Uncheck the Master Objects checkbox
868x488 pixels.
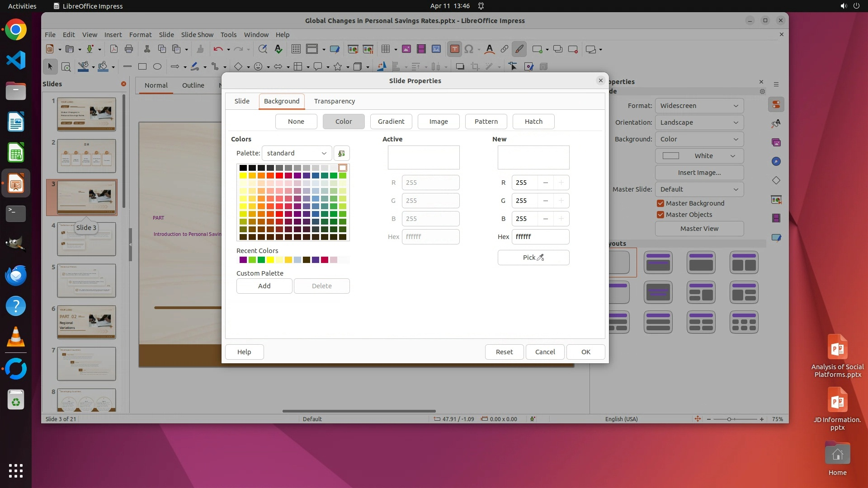pos(660,215)
